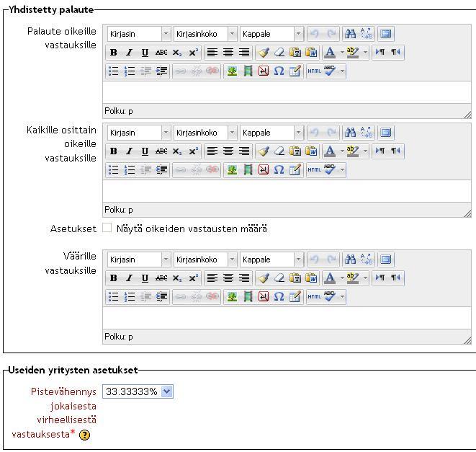Open Kirjasinkoko dropdown in Kaikille osittain oikeille editor
The height and width of the screenshot is (452, 476).
coord(205,133)
